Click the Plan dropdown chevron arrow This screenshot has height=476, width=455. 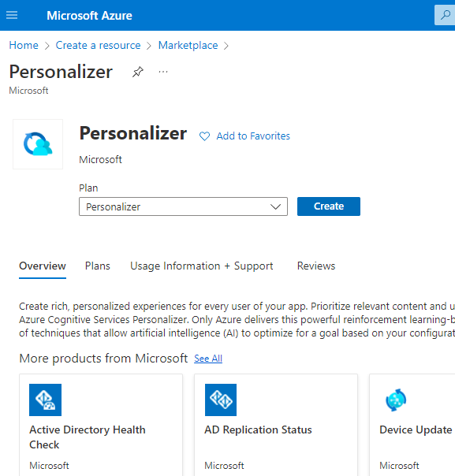pos(275,206)
